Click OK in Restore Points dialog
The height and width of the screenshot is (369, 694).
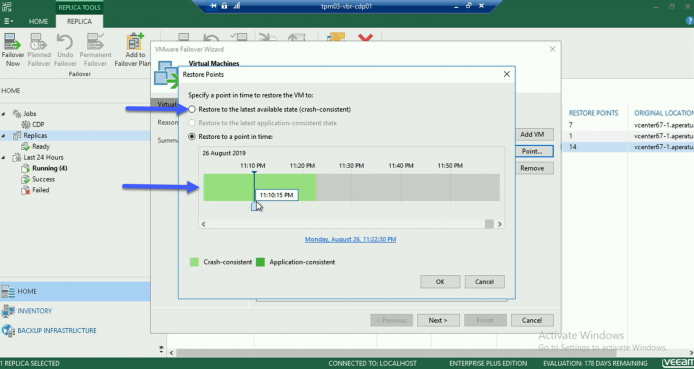(440, 282)
